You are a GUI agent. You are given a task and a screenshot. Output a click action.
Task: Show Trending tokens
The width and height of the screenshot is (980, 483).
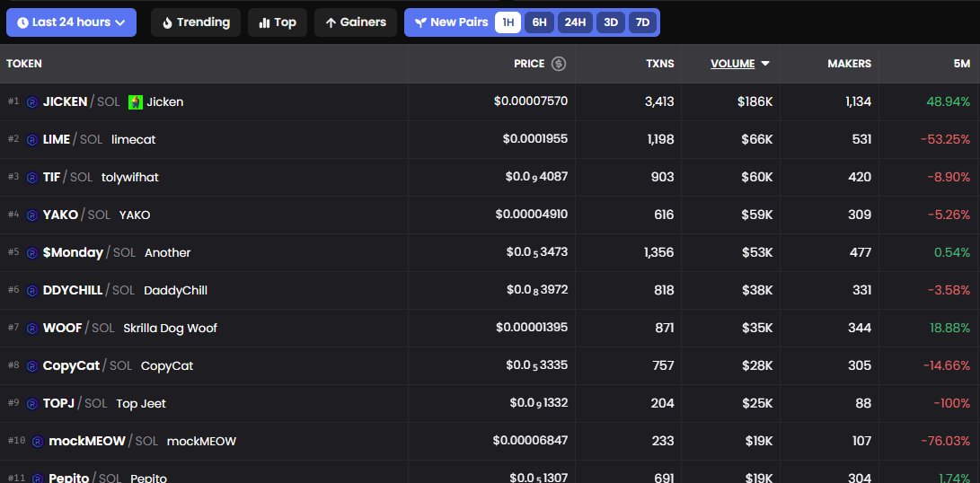pos(196,22)
